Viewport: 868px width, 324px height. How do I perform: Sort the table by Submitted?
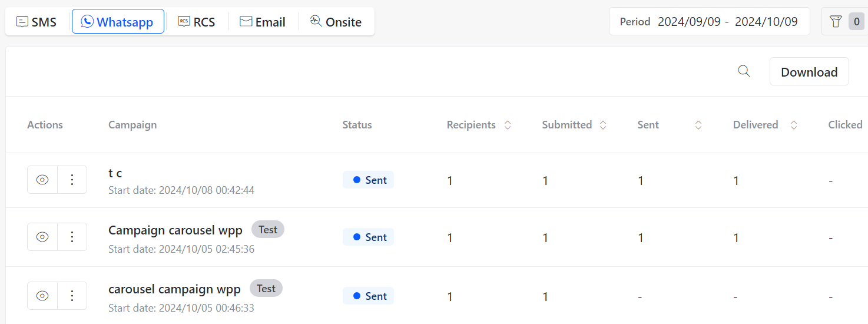(603, 125)
